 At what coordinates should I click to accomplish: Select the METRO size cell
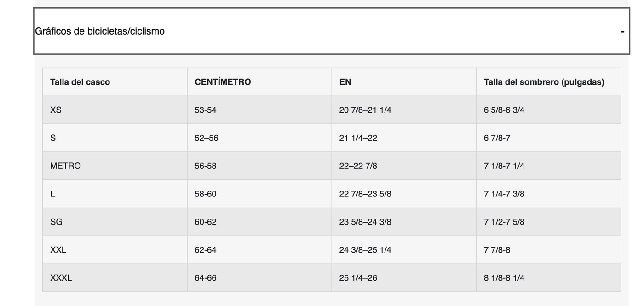click(65, 166)
